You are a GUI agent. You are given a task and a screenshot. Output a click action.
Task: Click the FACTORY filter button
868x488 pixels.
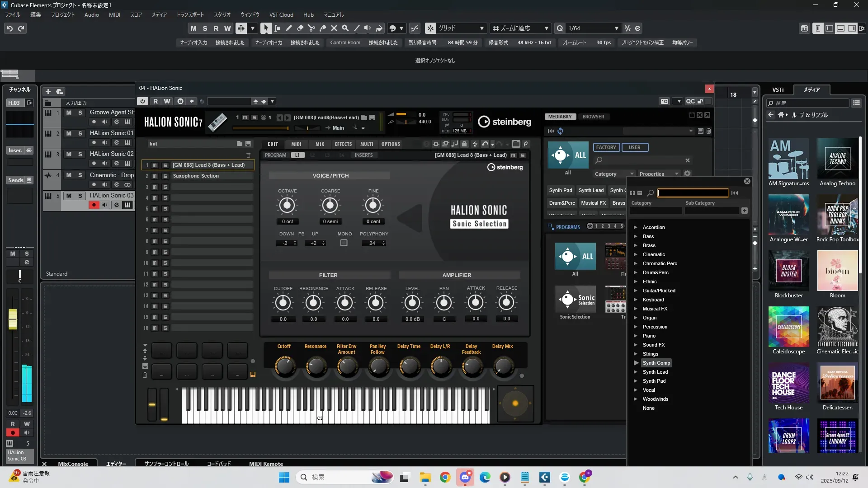point(606,147)
